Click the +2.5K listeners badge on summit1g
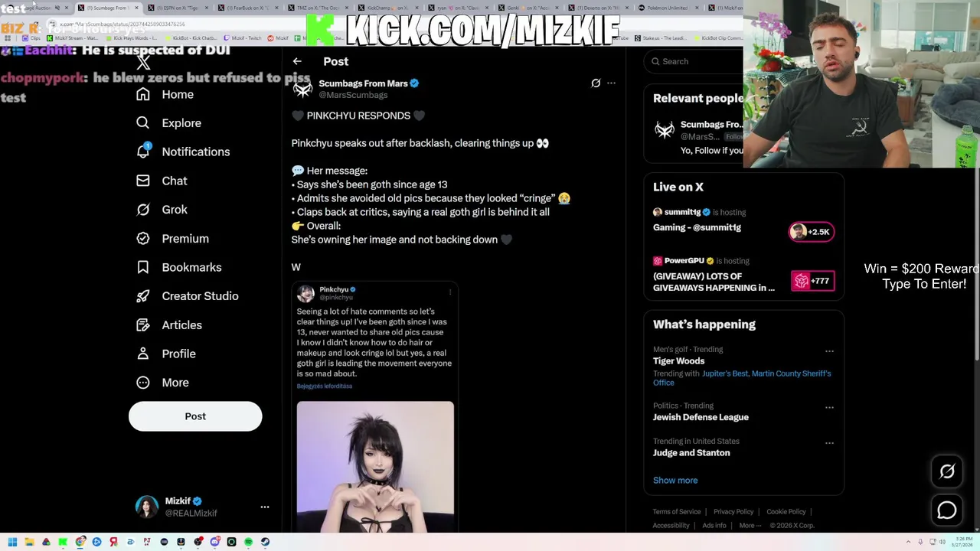This screenshot has width=980, height=551. click(812, 232)
